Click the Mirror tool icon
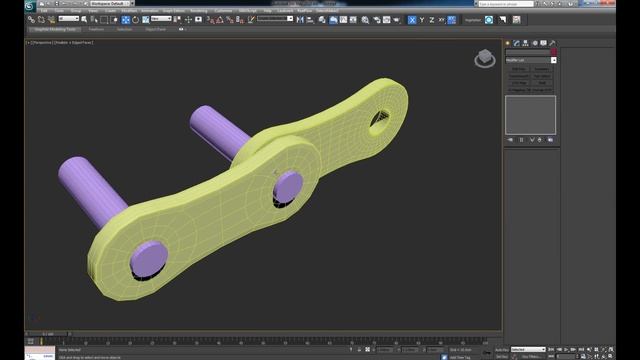640x360 pixels. click(x=300, y=20)
